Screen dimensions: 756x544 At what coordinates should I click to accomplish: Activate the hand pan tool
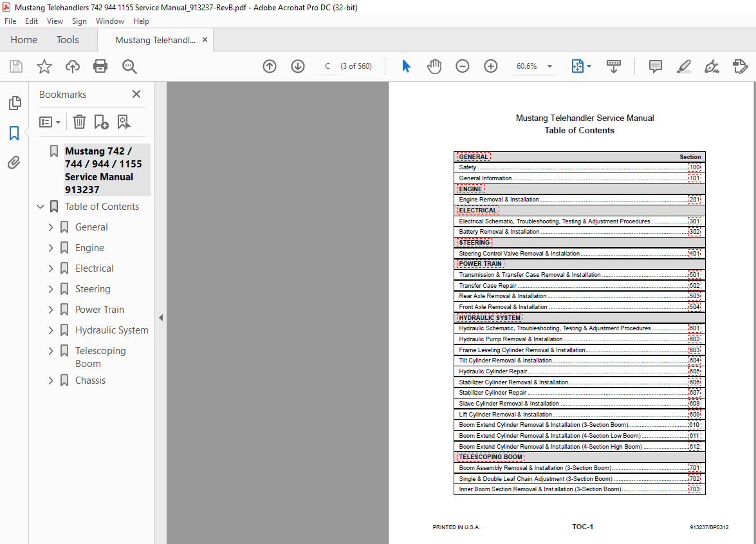pyautogui.click(x=434, y=66)
